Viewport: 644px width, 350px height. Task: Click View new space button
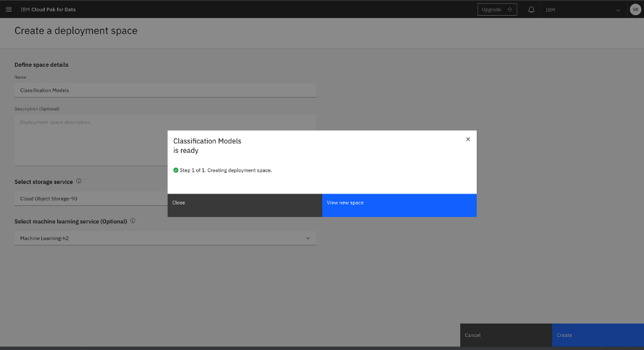399,205
